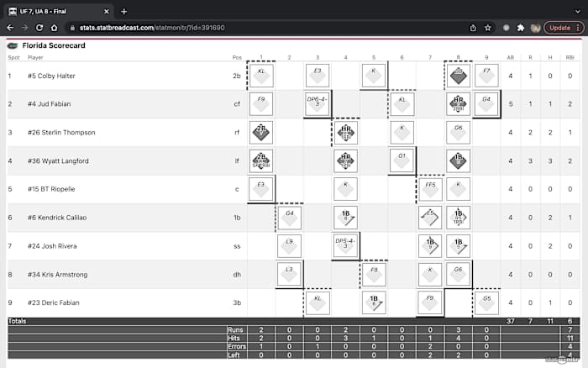
Task: Click the Totals row label
Action: (18, 321)
